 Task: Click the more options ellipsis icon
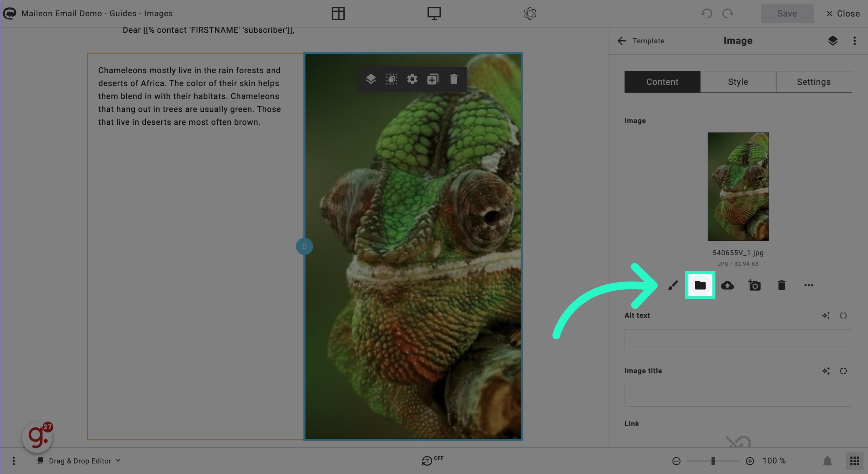[809, 285]
